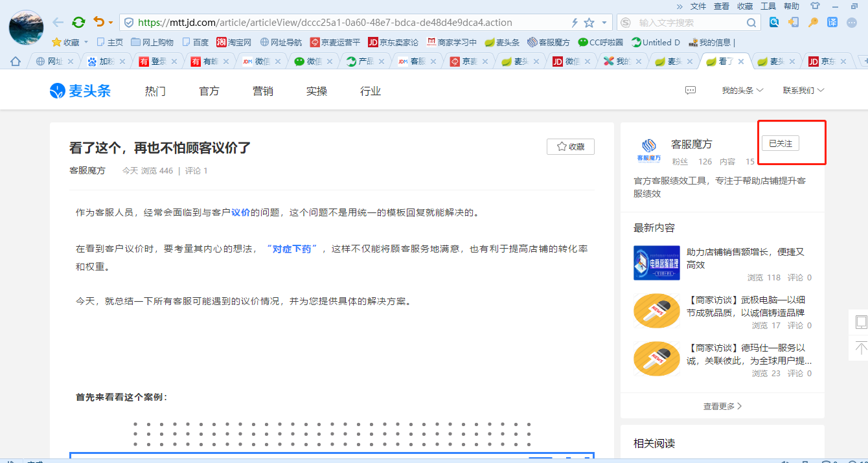Viewport: 868px width, 463px height.
Task: Expand the 我的头条 dropdown
Action: (x=742, y=91)
